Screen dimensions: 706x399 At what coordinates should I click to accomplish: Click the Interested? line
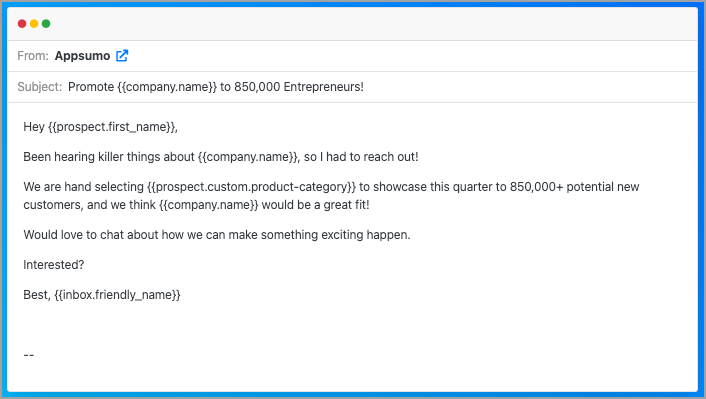pos(54,265)
